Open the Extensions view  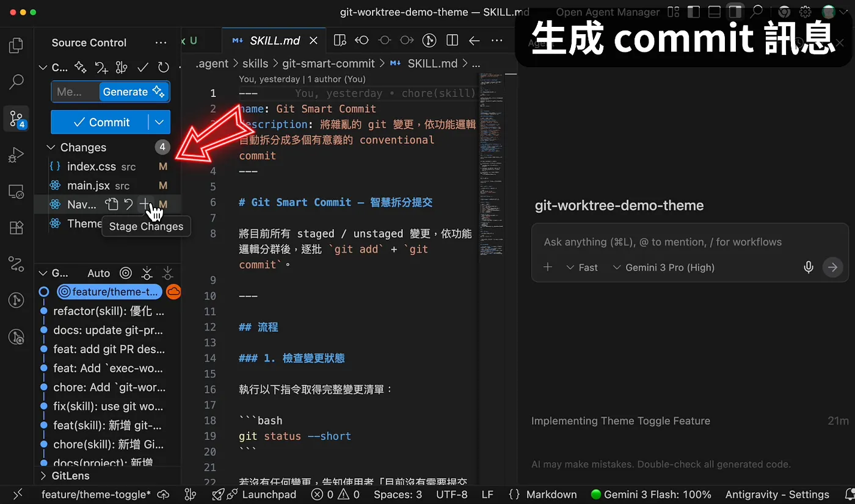(x=16, y=228)
